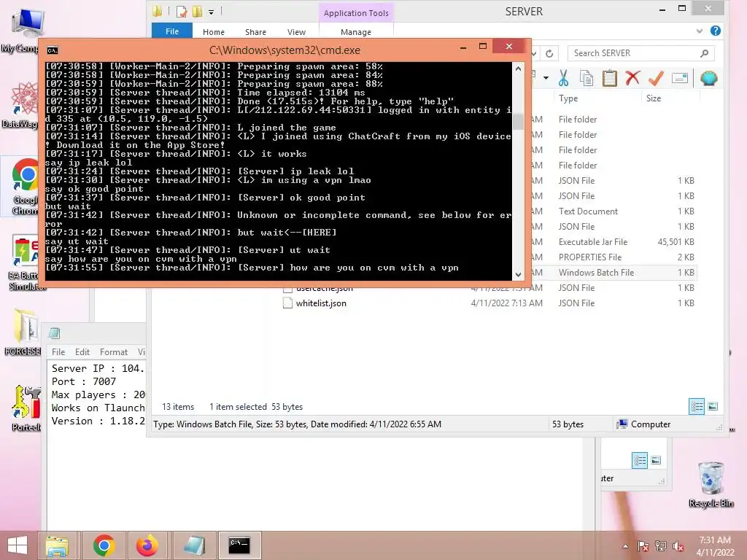Screen dimensions: 747x560
Task: Open Notepad Edit menu
Action: (82, 352)
